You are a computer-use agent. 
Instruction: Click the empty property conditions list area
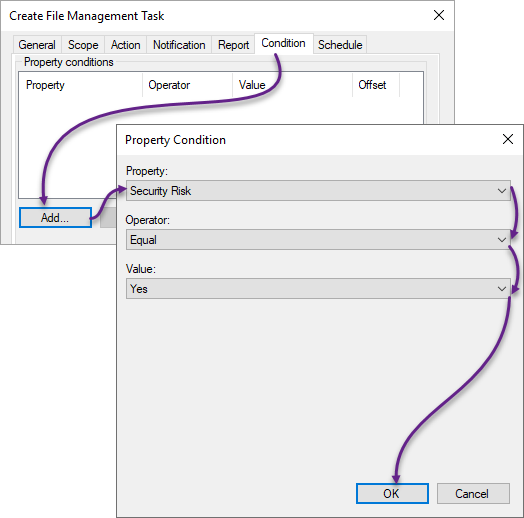(x=67, y=147)
